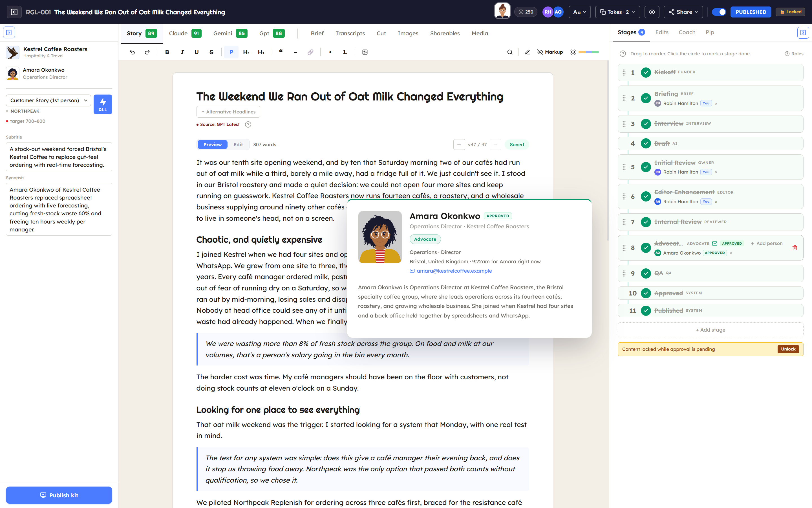
Task: Go to previous version arrow
Action: point(459,144)
